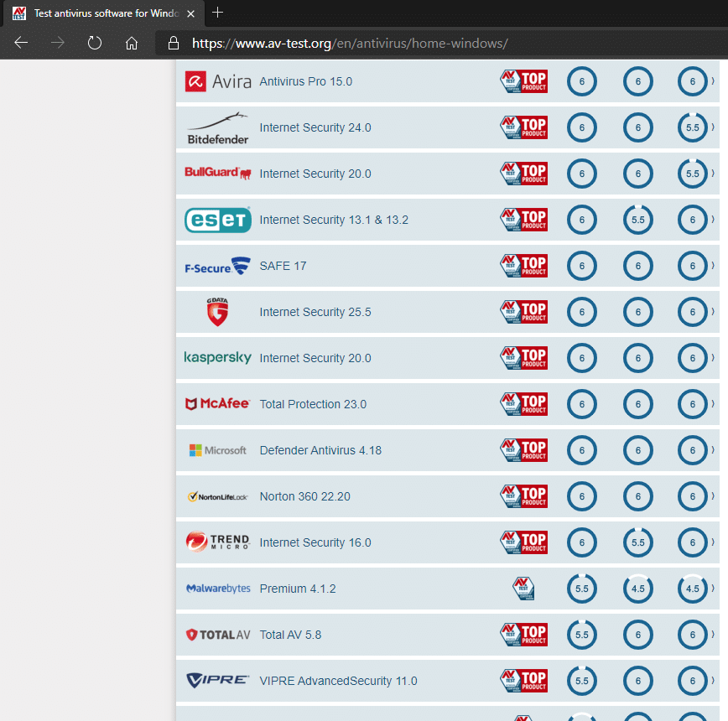
Task: Click VIPRE's TOP PRODUCT badge
Action: [523, 681]
